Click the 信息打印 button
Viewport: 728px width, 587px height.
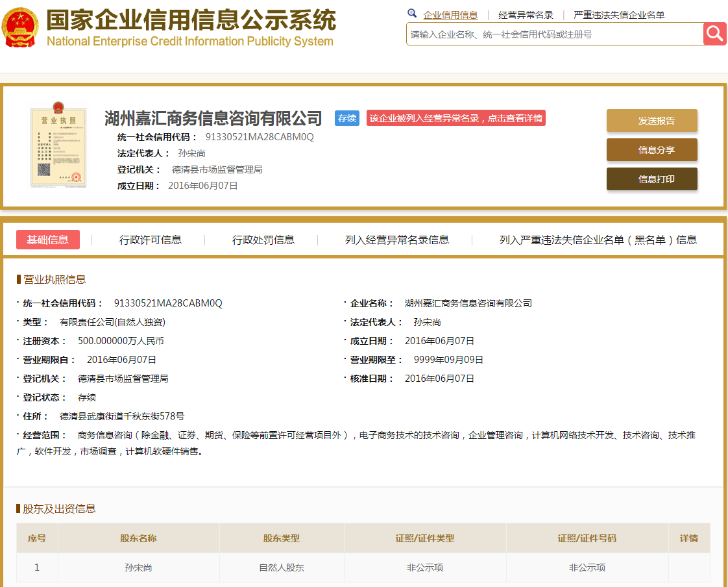pos(651,179)
